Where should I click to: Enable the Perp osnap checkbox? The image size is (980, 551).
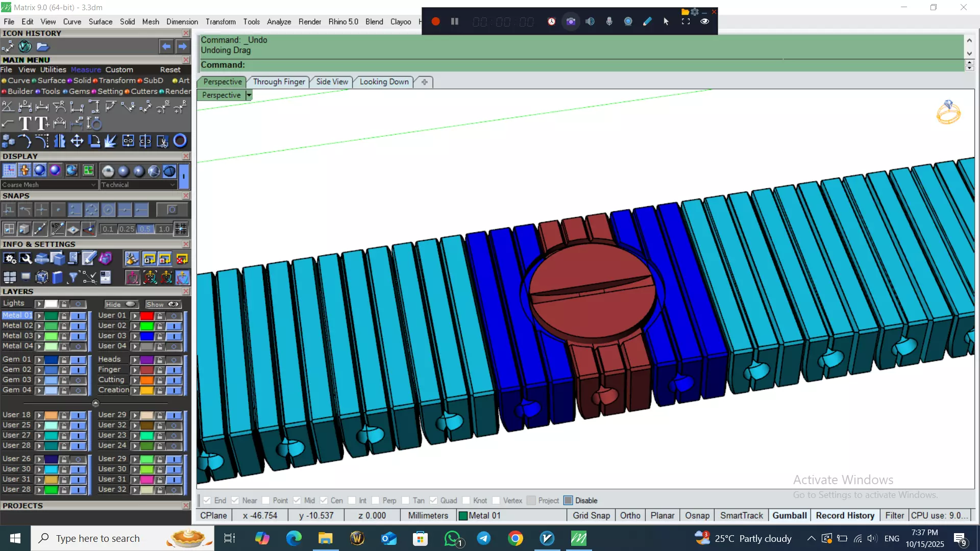point(376,500)
